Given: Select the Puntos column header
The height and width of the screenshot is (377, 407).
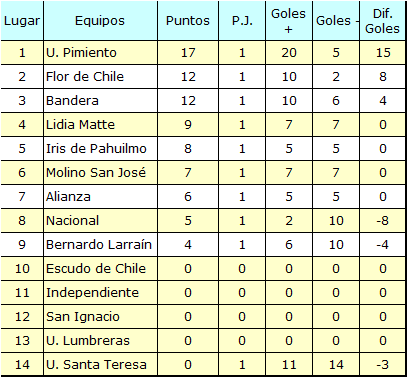Looking at the screenshot, I should tap(188, 21).
